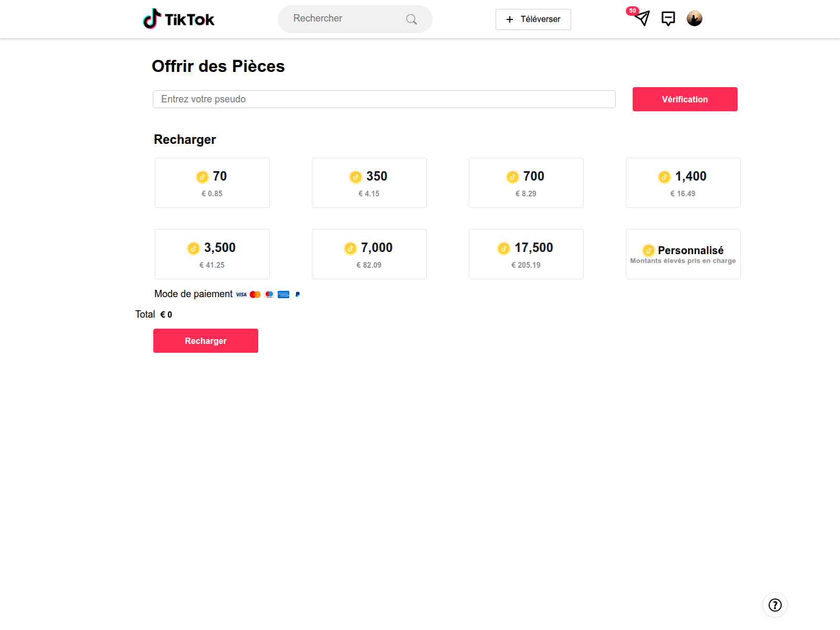Choose American Express payment option

(283, 294)
